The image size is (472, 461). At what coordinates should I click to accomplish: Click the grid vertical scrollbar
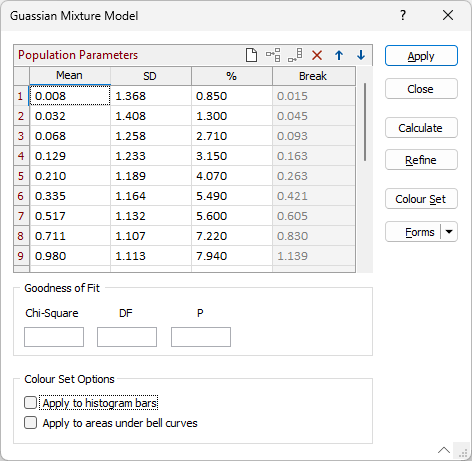click(365, 122)
